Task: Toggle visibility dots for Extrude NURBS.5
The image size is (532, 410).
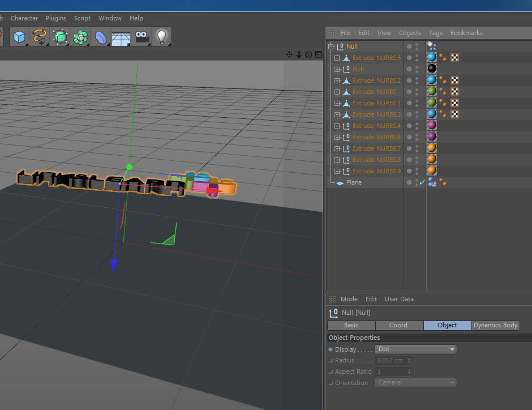Action: 417,58
